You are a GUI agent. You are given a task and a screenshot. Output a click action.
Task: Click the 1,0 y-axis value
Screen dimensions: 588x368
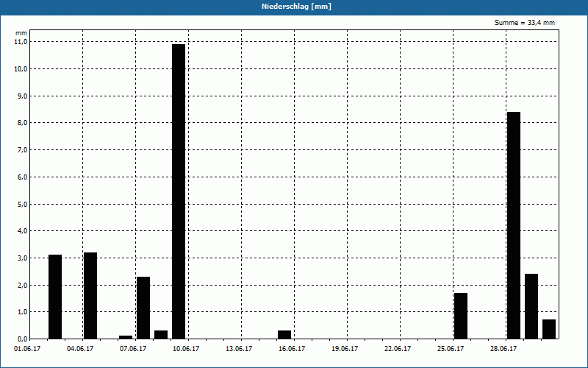coord(23,312)
